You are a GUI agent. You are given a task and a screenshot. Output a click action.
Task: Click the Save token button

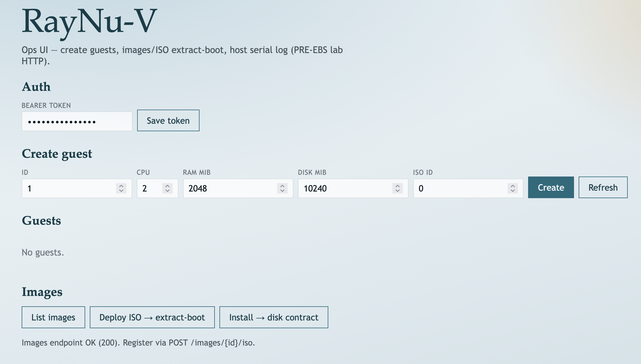pos(168,121)
